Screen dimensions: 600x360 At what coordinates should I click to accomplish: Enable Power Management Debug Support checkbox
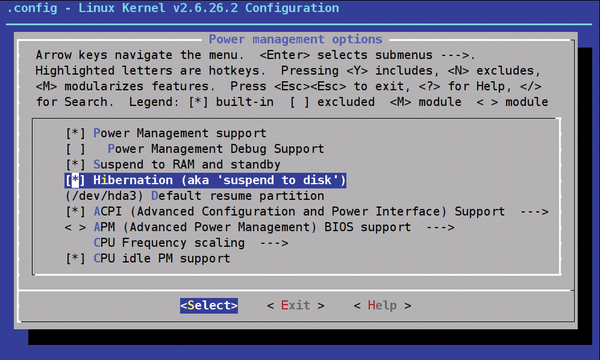(x=75, y=149)
